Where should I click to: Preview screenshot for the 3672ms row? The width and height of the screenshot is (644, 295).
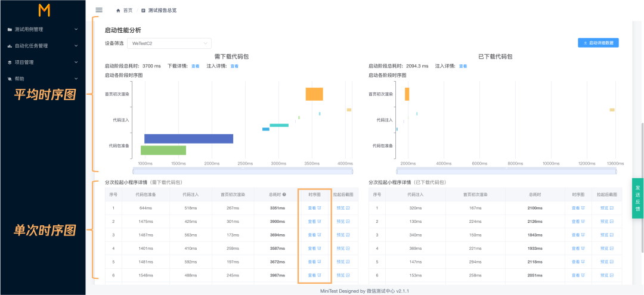point(343,262)
